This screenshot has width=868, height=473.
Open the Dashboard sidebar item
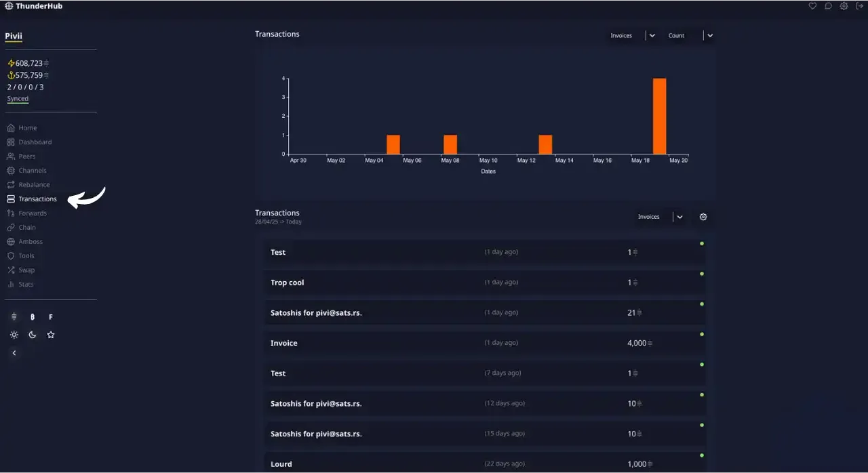[x=29, y=142]
